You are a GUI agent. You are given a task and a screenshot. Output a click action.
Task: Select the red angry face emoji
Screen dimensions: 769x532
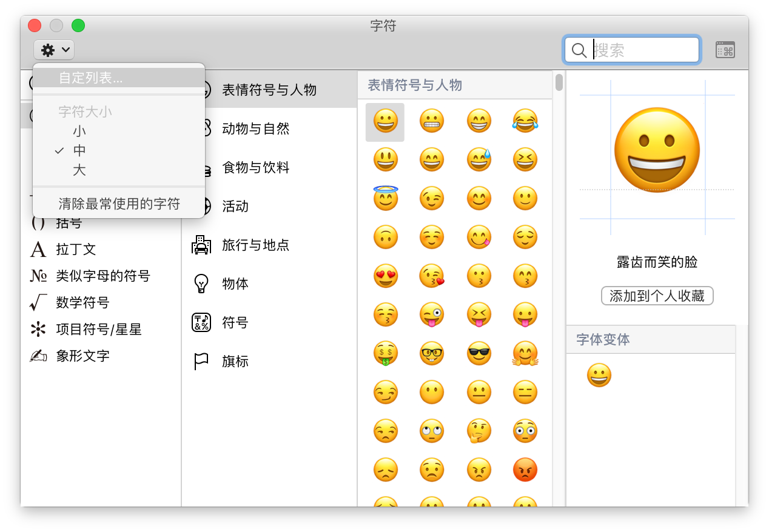(525, 470)
